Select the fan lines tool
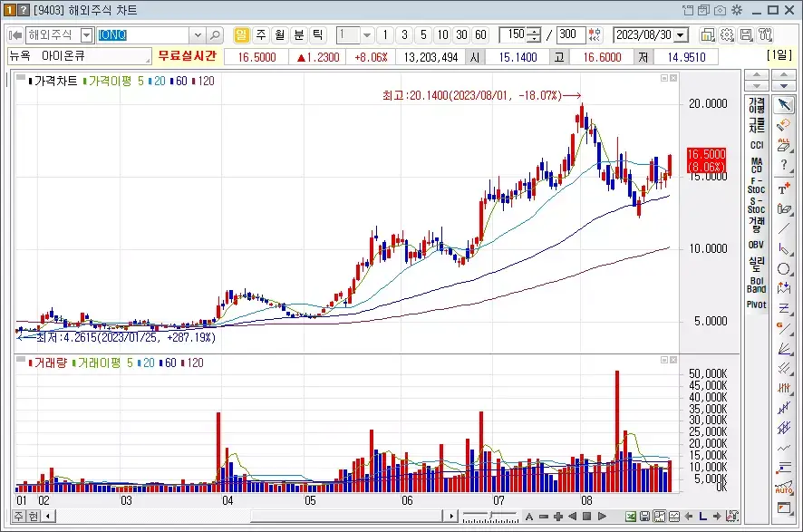The width and height of the screenshot is (803, 532). [784, 348]
